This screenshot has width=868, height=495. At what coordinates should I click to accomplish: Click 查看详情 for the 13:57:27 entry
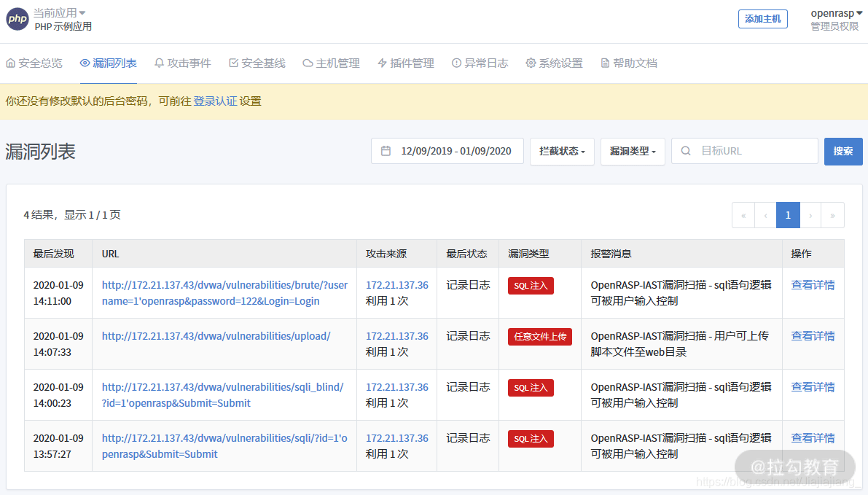point(813,438)
